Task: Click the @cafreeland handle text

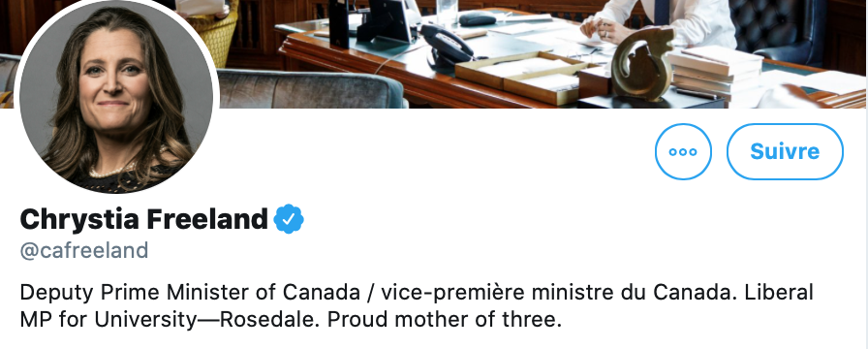Action: pos(84,250)
